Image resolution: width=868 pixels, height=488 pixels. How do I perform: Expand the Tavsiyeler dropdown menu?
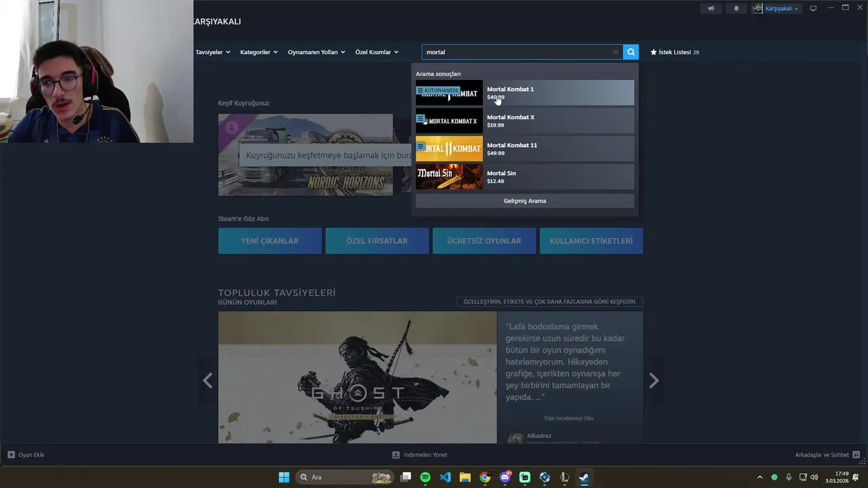click(x=213, y=52)
